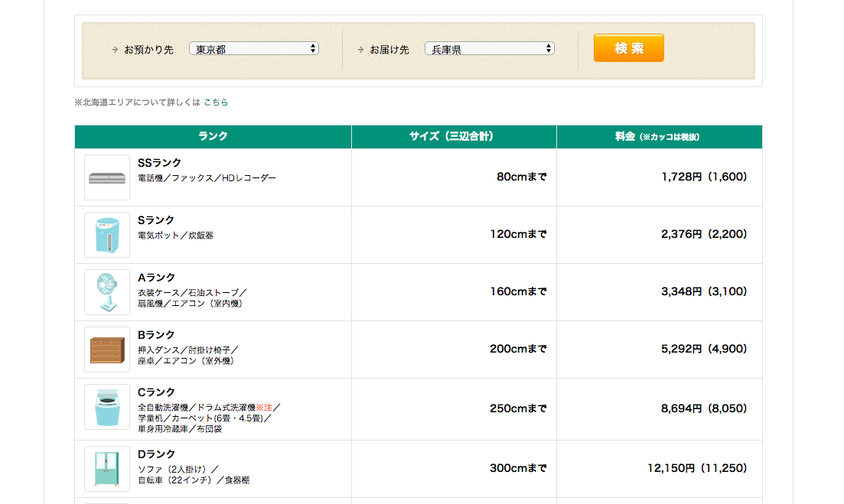The height and width of the screenshot is (504, 844).
Task: Click the 160cmまで size cell
Action: 518,291
